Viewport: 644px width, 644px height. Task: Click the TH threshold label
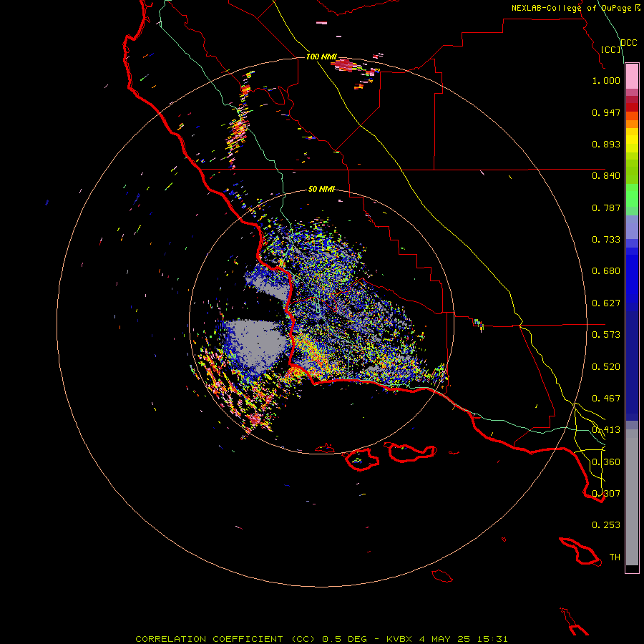tap(615, 557)
